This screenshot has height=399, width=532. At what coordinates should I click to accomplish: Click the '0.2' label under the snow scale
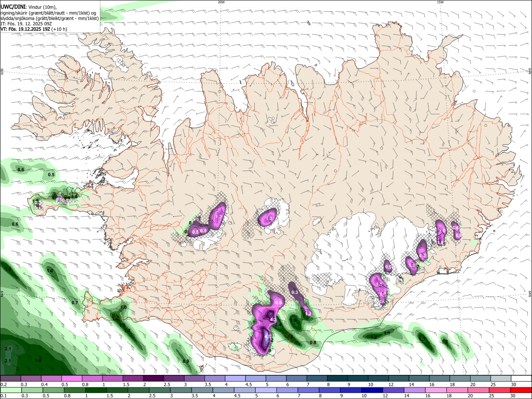3,384
